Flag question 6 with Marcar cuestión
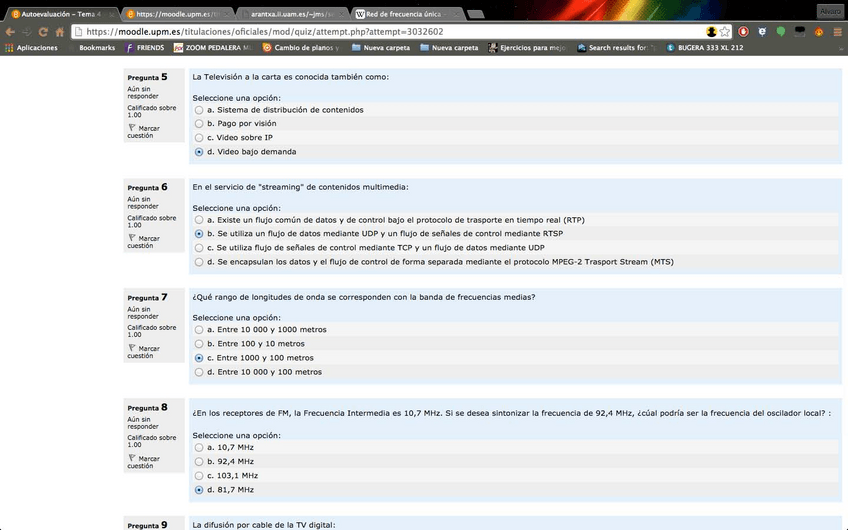The image size is (848, 530). pyautogui.click(x=144, y=242)
